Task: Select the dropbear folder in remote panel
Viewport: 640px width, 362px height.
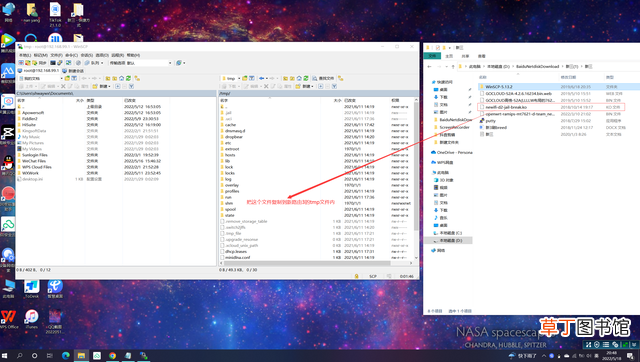Action: click(x=233, y=137)
